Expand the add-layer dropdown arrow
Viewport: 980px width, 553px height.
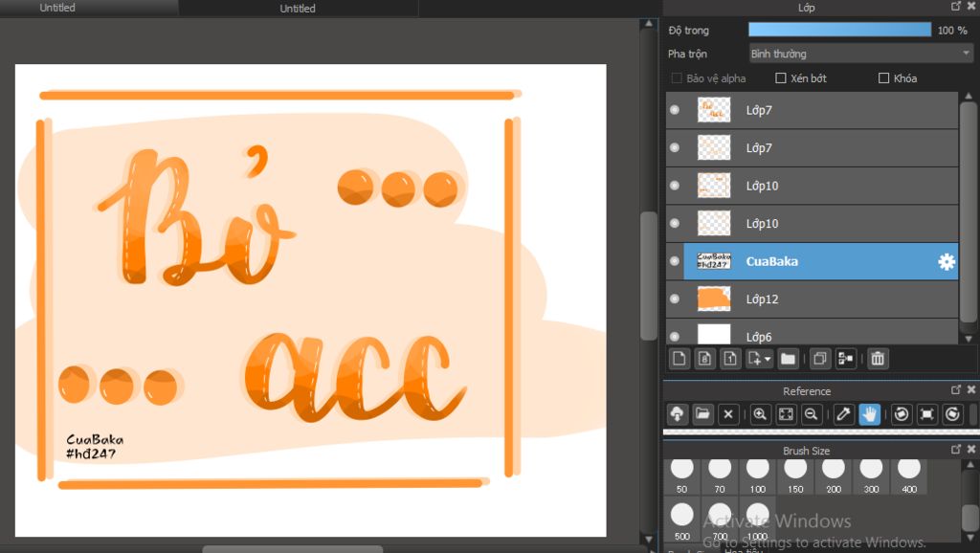(x=768, y=360)
